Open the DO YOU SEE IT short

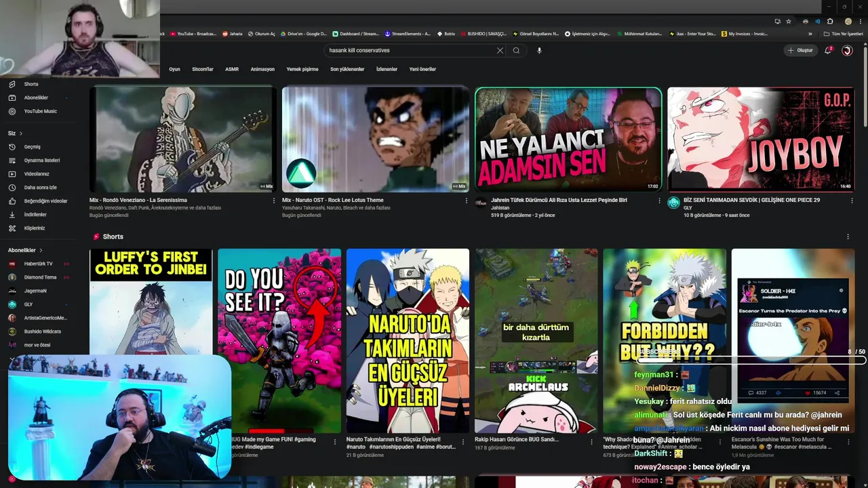[279, 341]
